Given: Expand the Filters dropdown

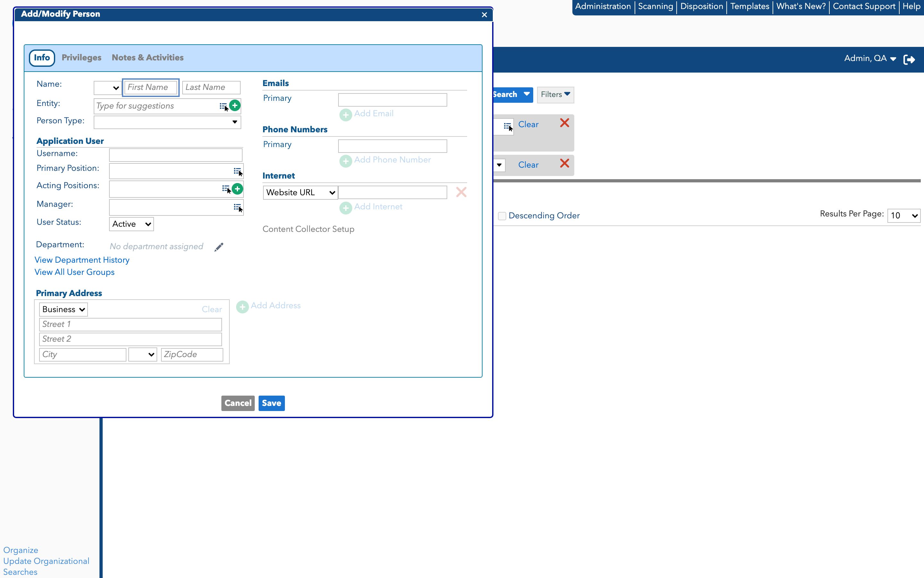Looking at the screenshot, I should [555, 94].
